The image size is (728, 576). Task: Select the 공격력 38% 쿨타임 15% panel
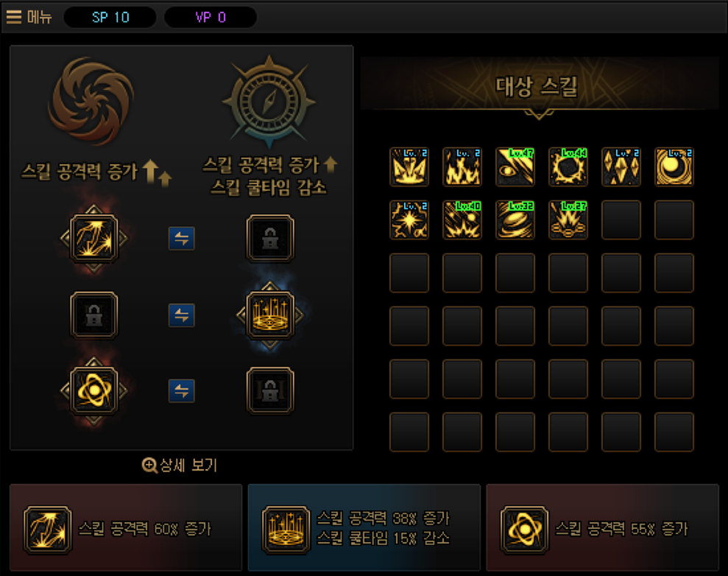pyautogui.click(x=364, y=527)
